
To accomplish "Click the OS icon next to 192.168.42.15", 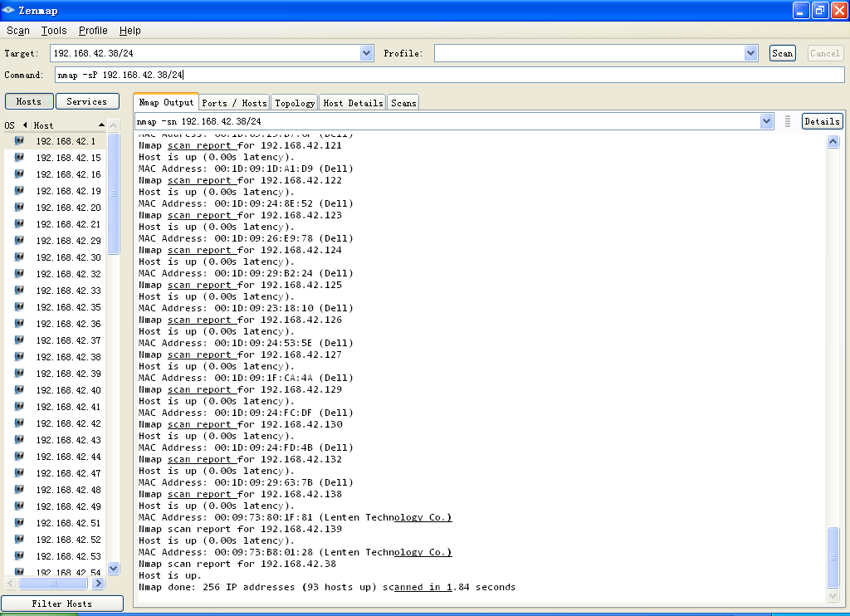I will pos(19,157).
